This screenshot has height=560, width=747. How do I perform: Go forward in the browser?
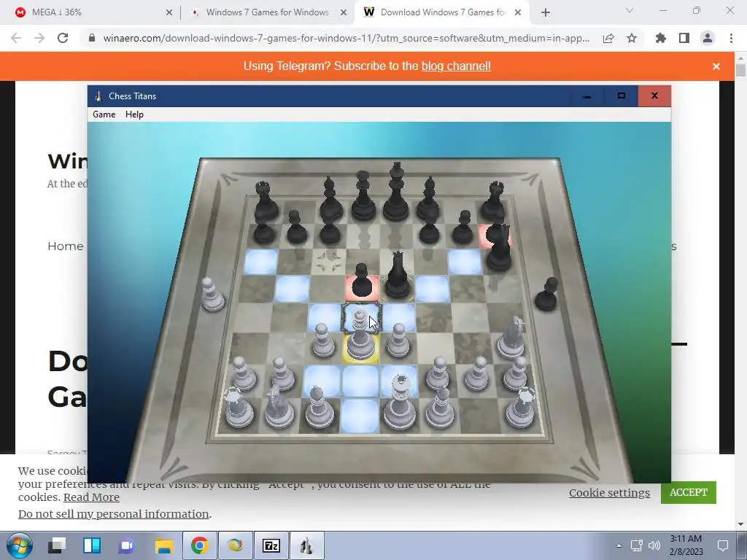point(39,38)
